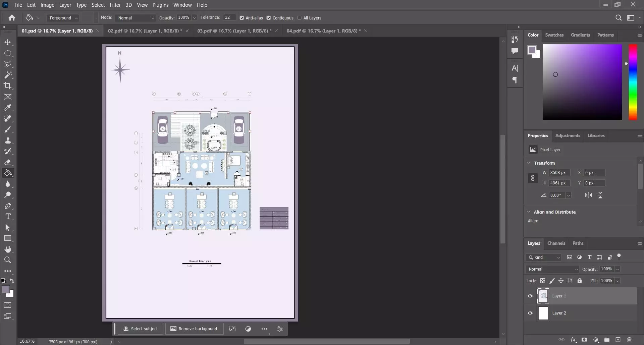
Task: Open the options bar Opacity dropdown arrow
Action: (x=195, y=18)
